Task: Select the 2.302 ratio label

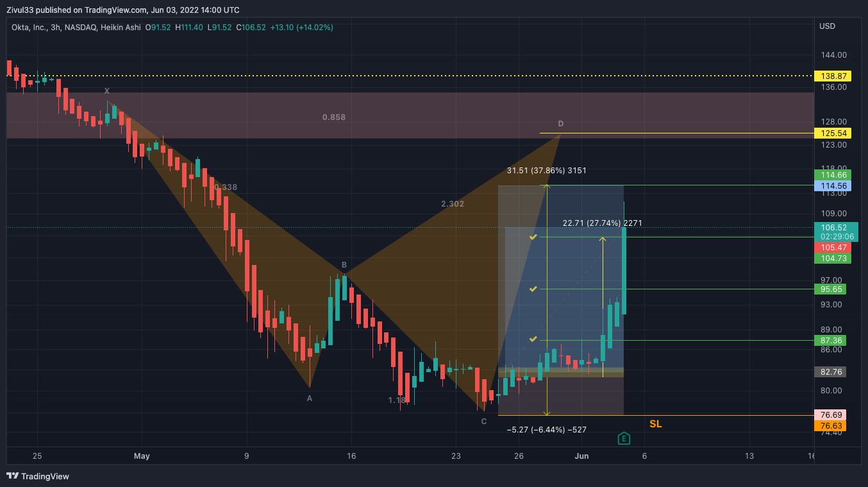Action: coord(453,204)
